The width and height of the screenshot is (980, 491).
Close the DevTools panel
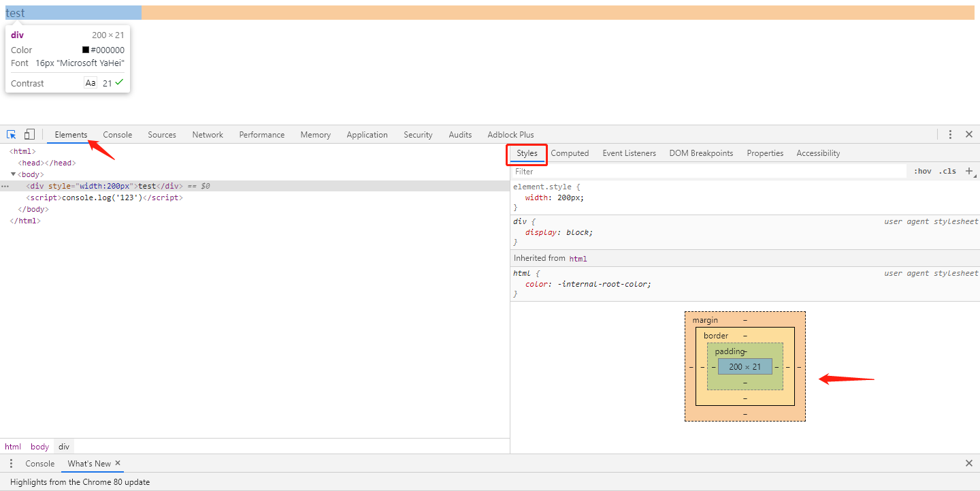969,134
